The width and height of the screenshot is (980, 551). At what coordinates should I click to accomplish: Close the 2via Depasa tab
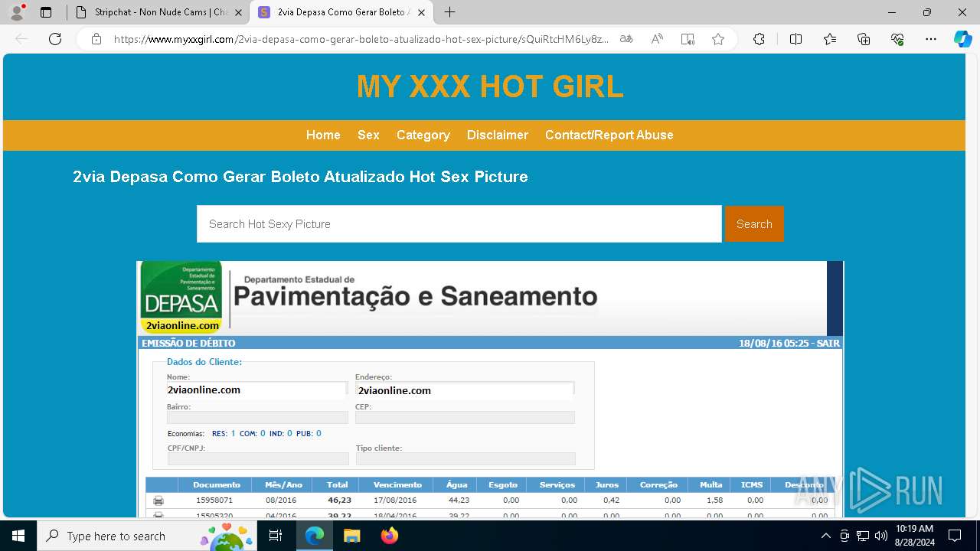tap(421, 12)
